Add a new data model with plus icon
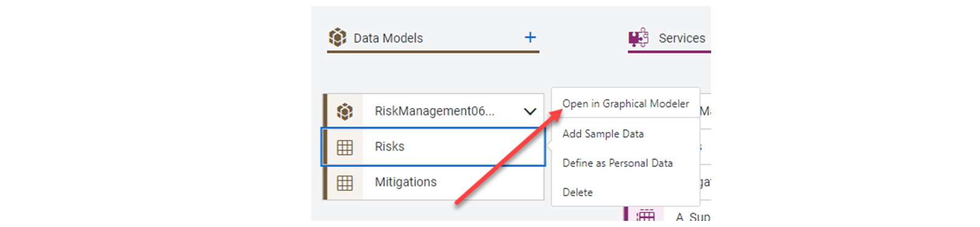This screenshot has width=980, height=227. click(x=530, y=37)
